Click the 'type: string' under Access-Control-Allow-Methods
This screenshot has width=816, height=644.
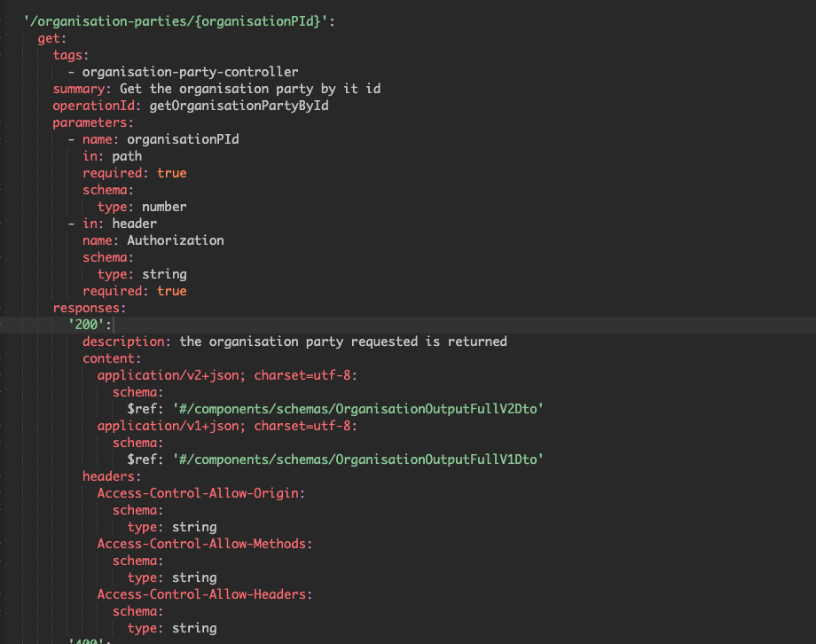(x=172, y=577)
